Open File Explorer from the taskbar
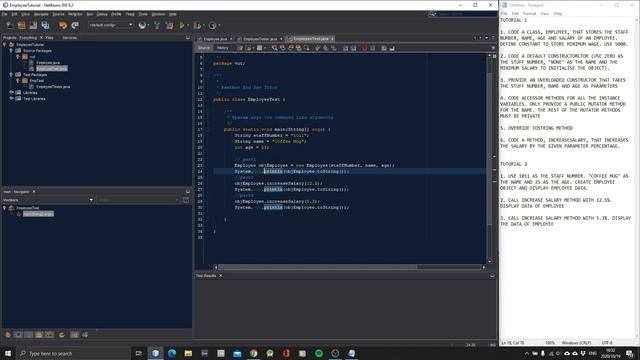The height and width of the screenshot is (360, 640). coord(188,353)
